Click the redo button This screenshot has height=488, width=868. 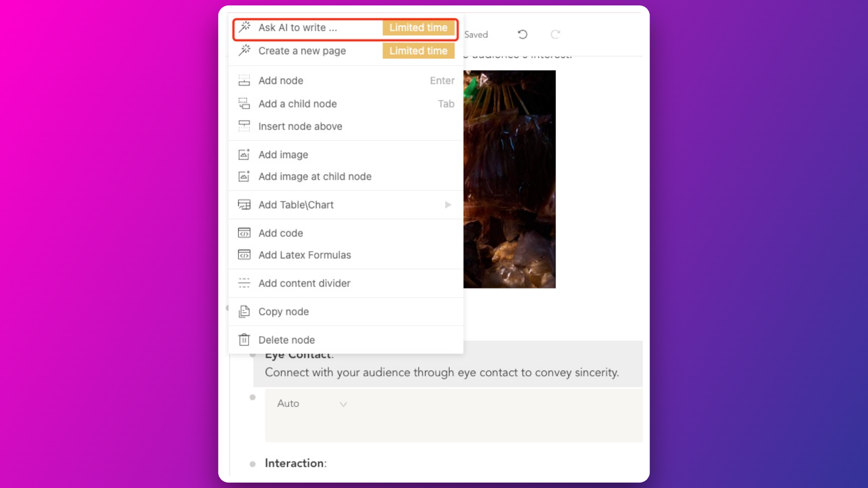click(555, 34)
